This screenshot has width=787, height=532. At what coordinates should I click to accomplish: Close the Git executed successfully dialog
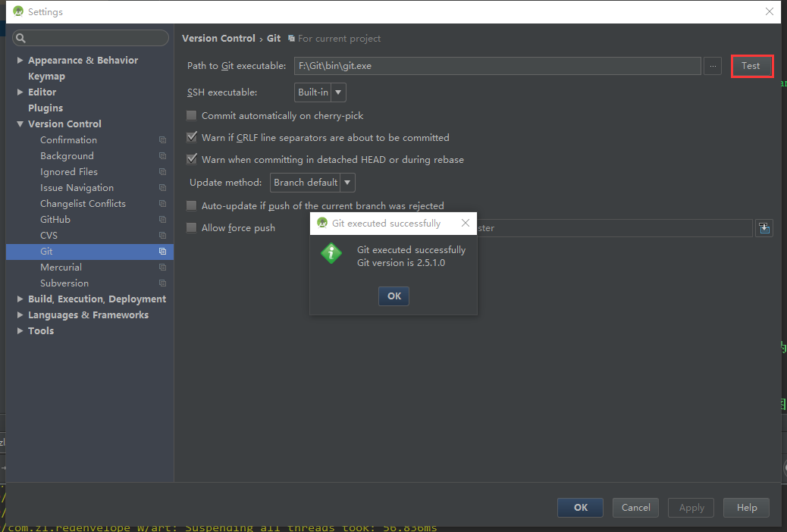point(466,223)
